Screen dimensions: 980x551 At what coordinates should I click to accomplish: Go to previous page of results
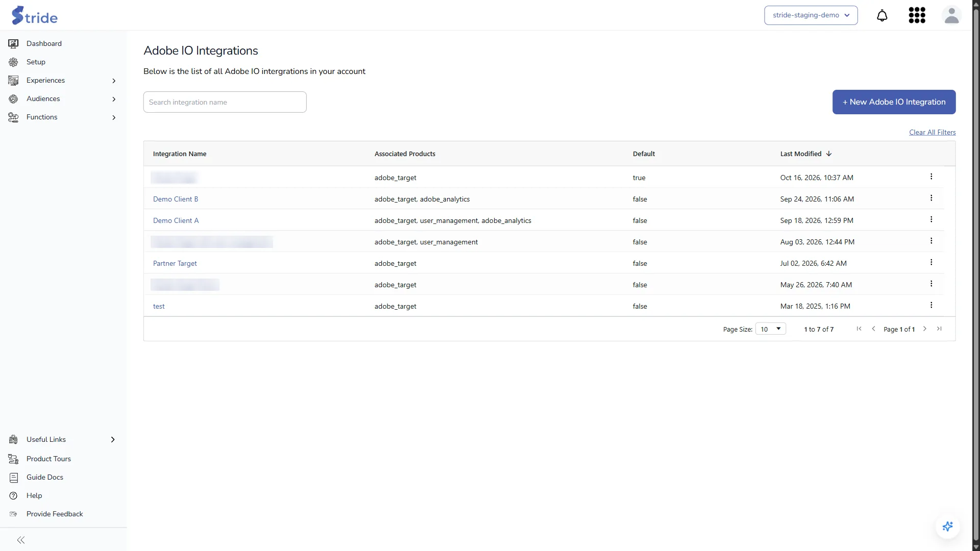[x=873, y=329]
